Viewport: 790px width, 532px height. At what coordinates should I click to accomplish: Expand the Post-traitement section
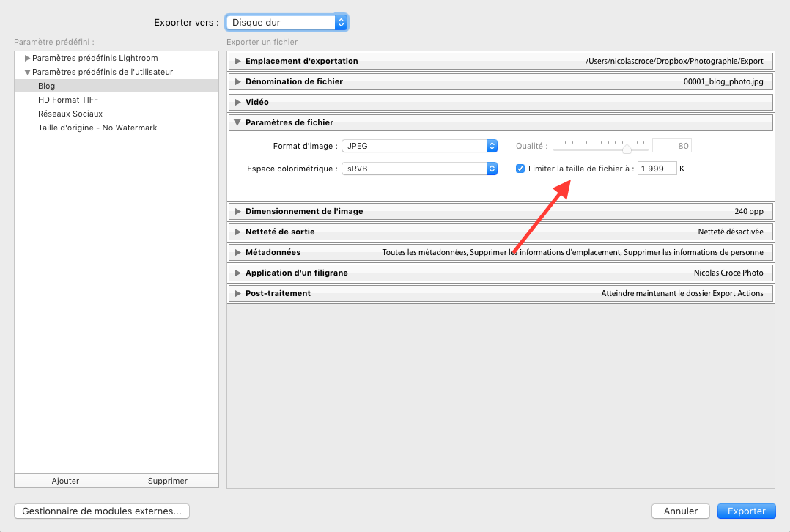pyautogui.click(x=237, y=294)
